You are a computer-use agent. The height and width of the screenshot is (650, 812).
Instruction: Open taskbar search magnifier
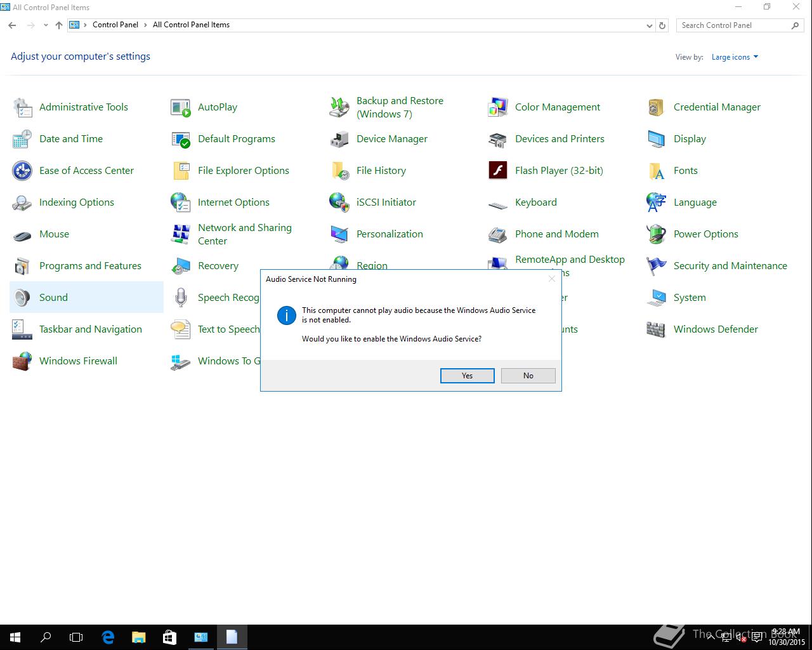tap(46, 637)
